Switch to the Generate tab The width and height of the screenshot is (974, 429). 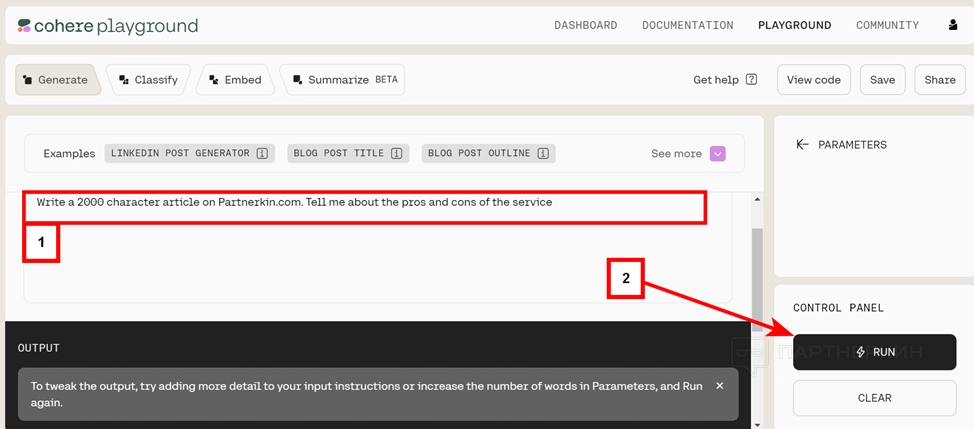pyautogui.click(x=57, y=79)
